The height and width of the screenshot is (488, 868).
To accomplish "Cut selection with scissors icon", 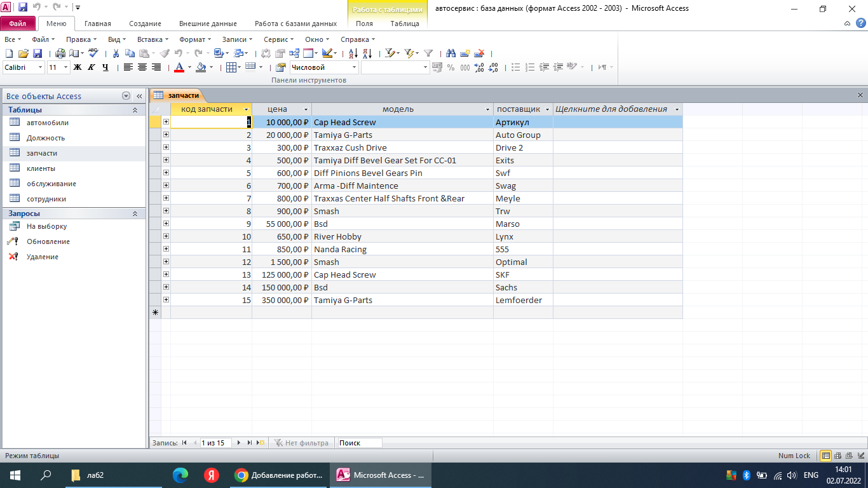I will (x=116, y=53).
